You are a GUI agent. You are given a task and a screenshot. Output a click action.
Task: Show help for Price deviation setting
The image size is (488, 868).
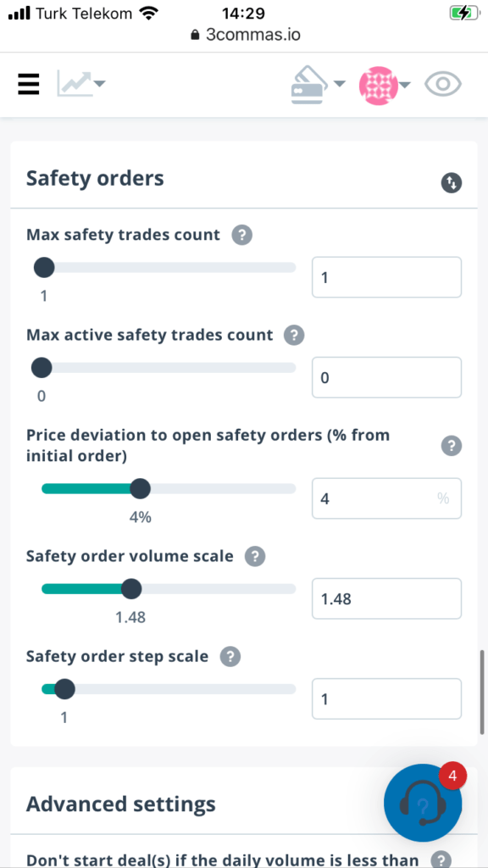452,446
